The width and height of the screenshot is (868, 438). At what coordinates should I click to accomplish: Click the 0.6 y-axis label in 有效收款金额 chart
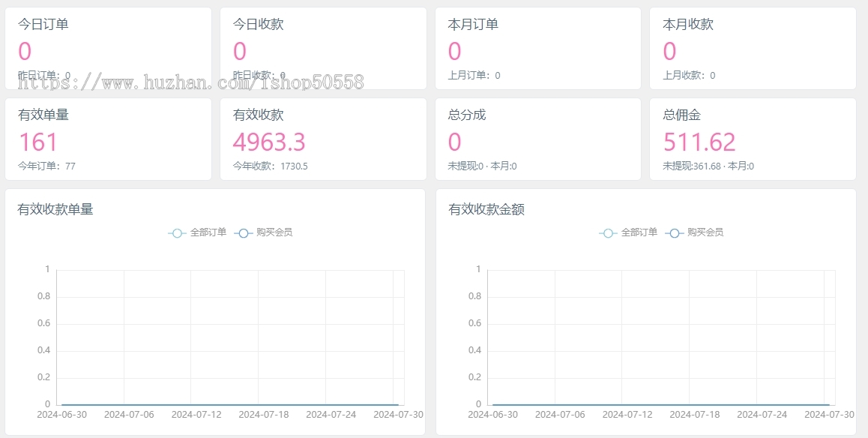point(475,323)
